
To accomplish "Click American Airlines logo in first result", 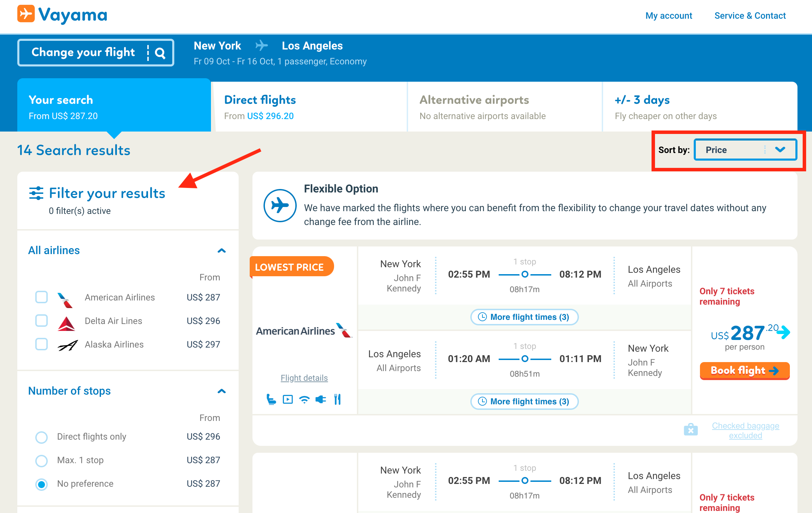I will [x=304, y=331].
